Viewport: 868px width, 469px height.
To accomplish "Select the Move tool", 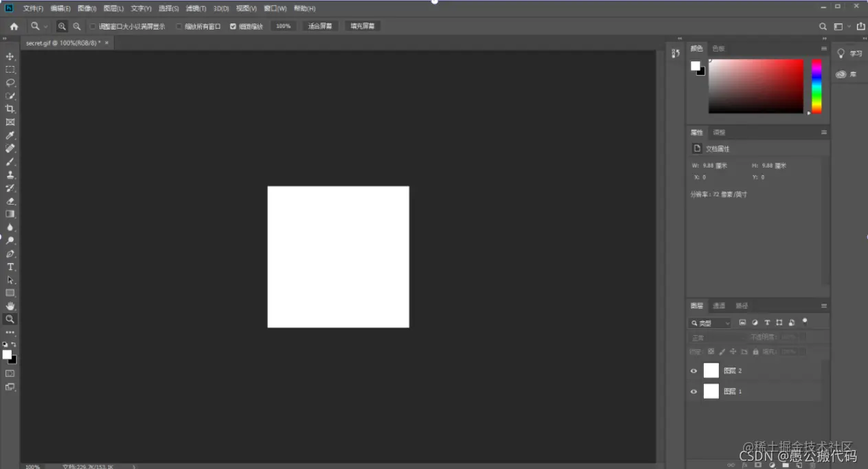I will pyautogui.click(x=10, y=56).
